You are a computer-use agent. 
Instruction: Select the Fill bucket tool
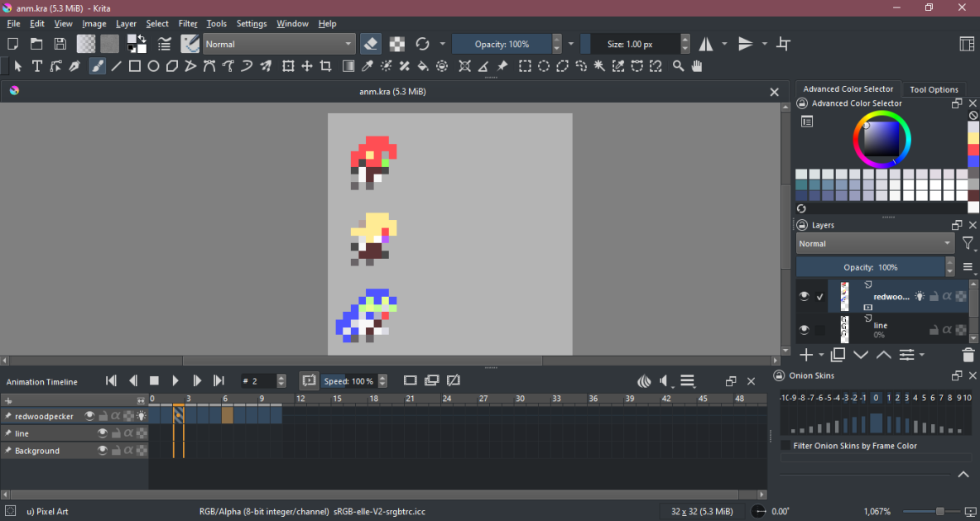click(423, 66)
